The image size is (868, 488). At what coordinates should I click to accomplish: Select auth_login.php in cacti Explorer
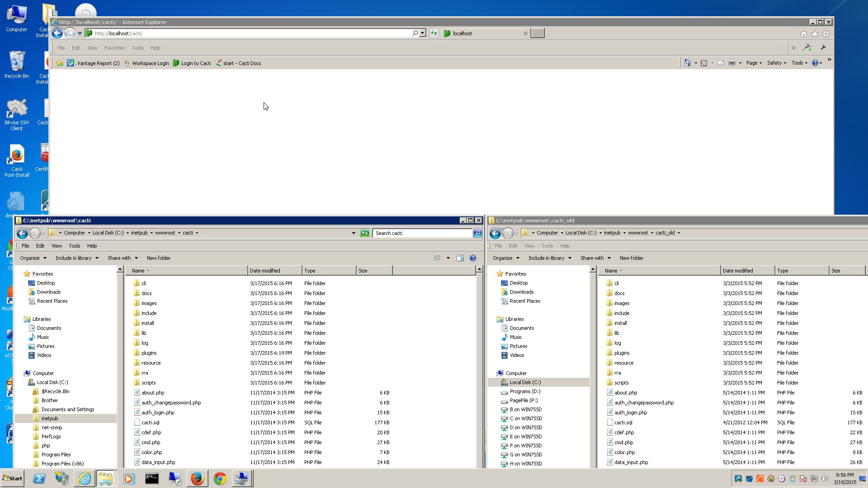pos(157,413)
